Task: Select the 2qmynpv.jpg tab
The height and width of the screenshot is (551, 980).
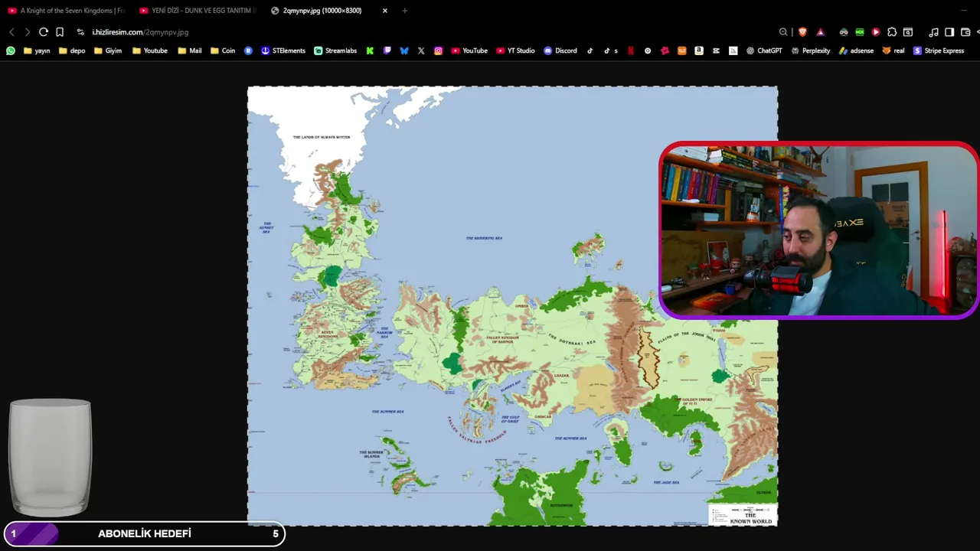Action: (322, 11)
